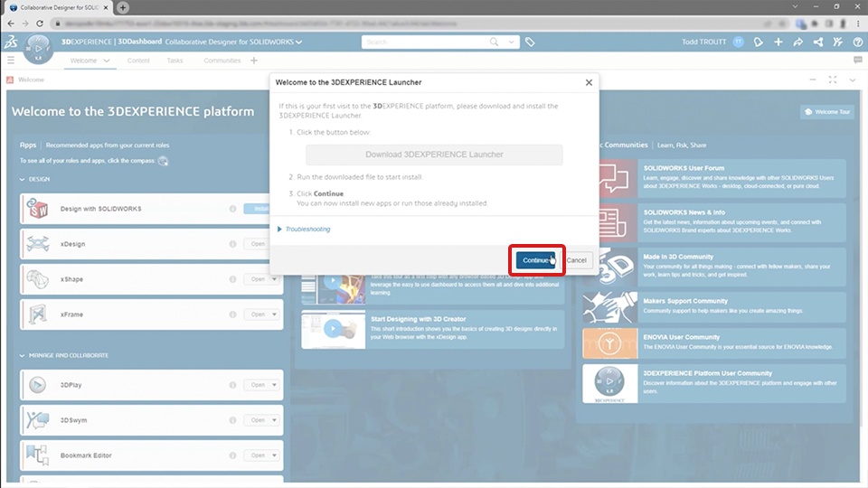The height and width of the screenshot is (488, 868).
Task: Click the compass icon beside the apps hint
Action: (163, 161)
